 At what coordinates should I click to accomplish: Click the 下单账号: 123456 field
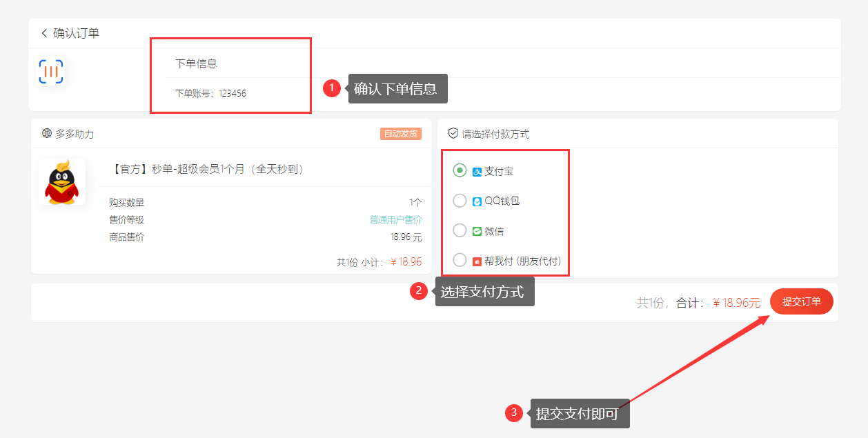(210, 93)
